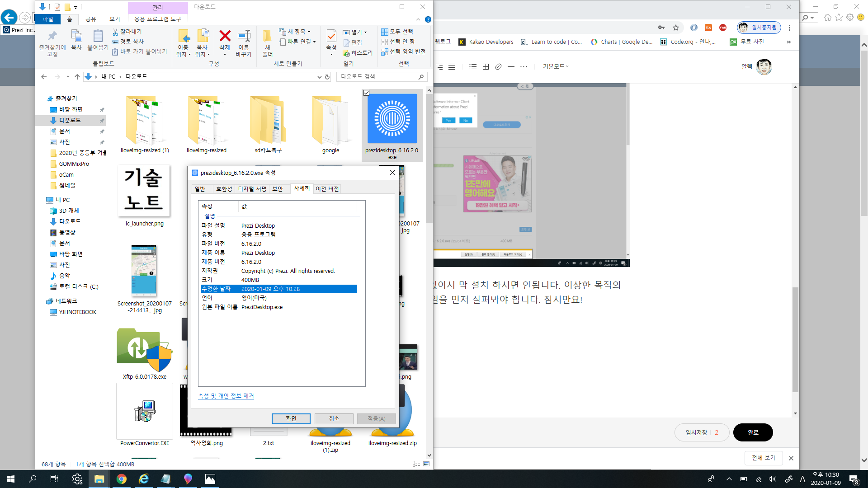
Task: Expand the address bar history dropdown
Action: (x=319, y=77)
